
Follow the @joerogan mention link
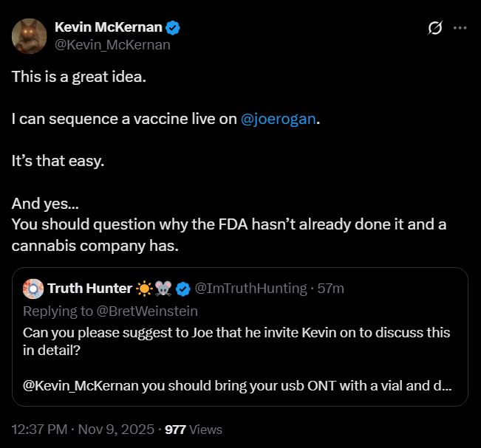(279, 119)
